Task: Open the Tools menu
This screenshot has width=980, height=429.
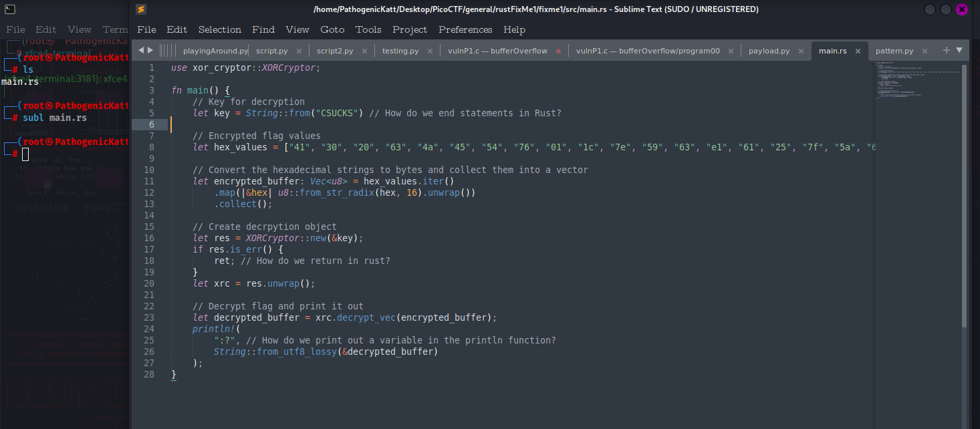Action: point(368,29)
